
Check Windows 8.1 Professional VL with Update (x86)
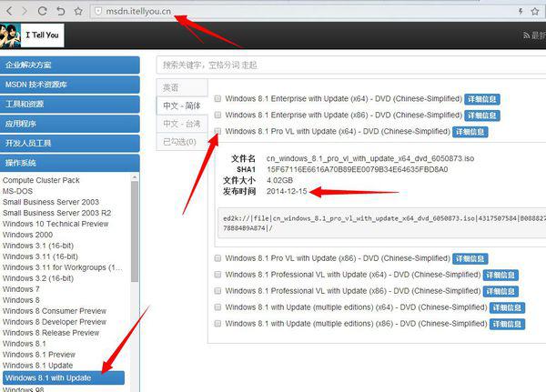(217, 291)
